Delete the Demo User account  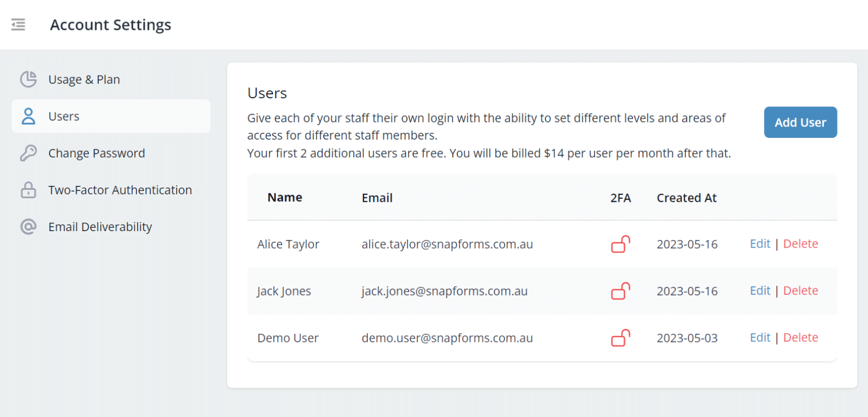pos(800,337)
